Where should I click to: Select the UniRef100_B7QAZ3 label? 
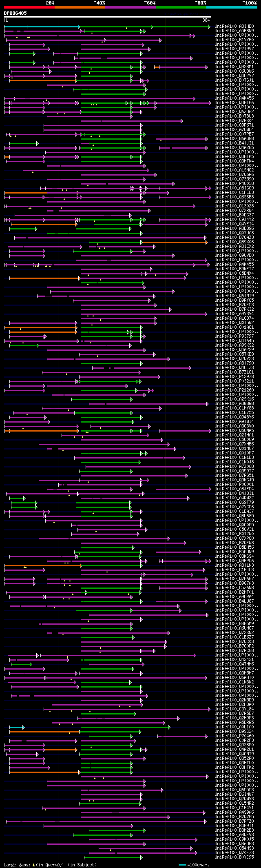(234, 238)
